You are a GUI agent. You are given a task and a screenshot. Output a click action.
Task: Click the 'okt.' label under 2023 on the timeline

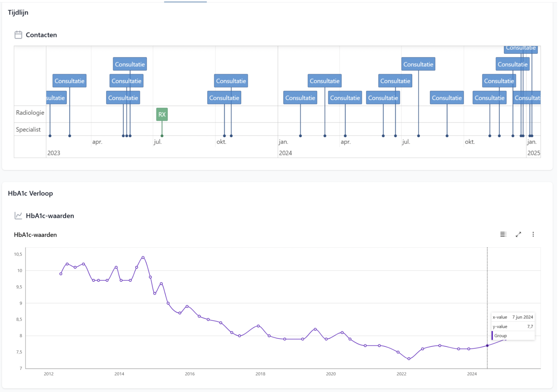point(221,142)
